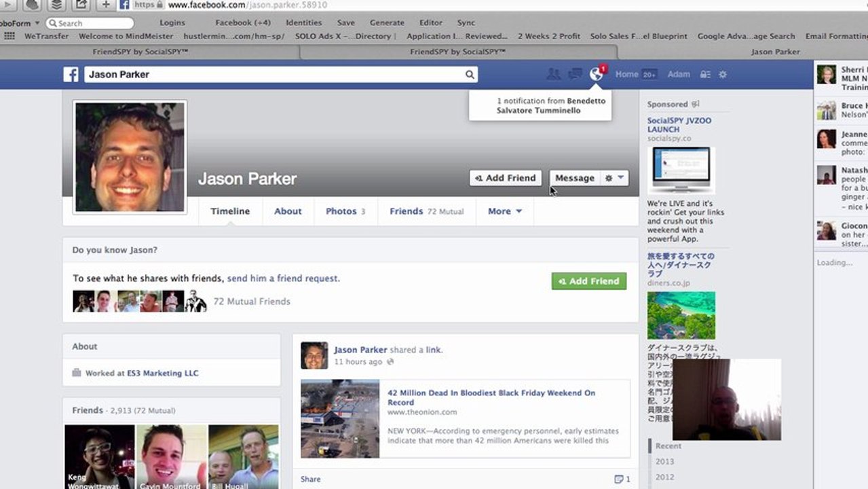Click the RoboForm Search field
The image size is (868, 489).
89,23
